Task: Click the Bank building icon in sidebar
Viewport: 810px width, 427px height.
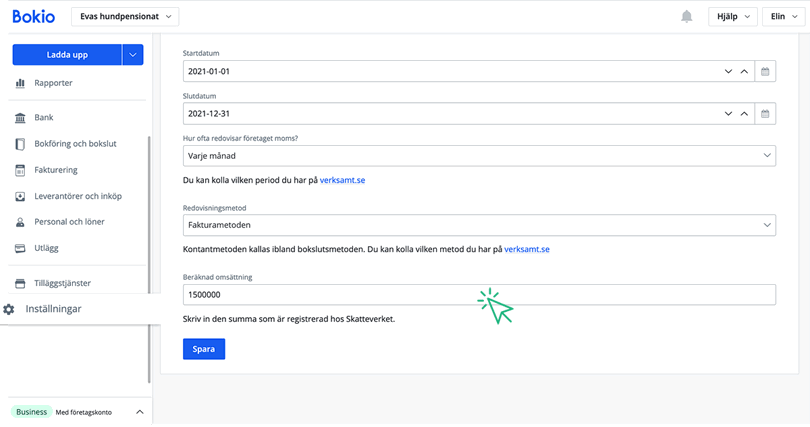Action: pyautogui.click(x=20, y=117)
